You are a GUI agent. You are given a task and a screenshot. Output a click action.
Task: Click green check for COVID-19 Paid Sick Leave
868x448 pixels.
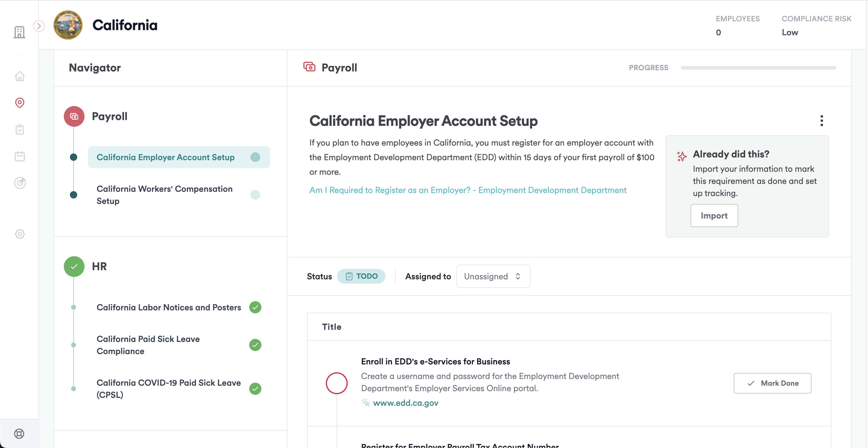[x=255, y=389]
